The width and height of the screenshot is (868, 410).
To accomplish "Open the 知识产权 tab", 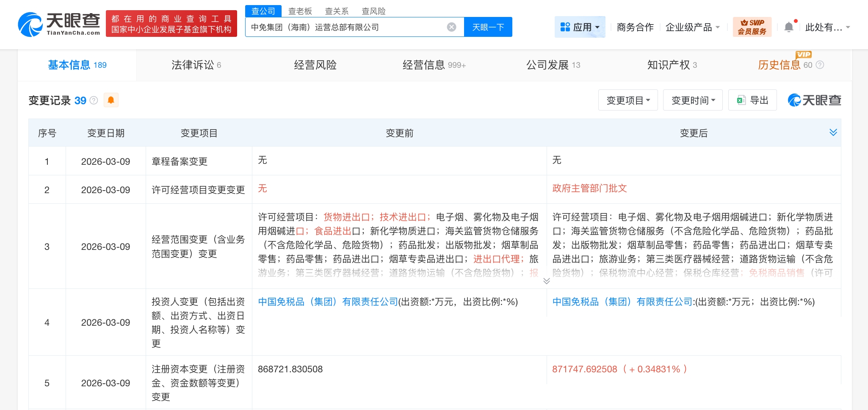I will 672,65.
